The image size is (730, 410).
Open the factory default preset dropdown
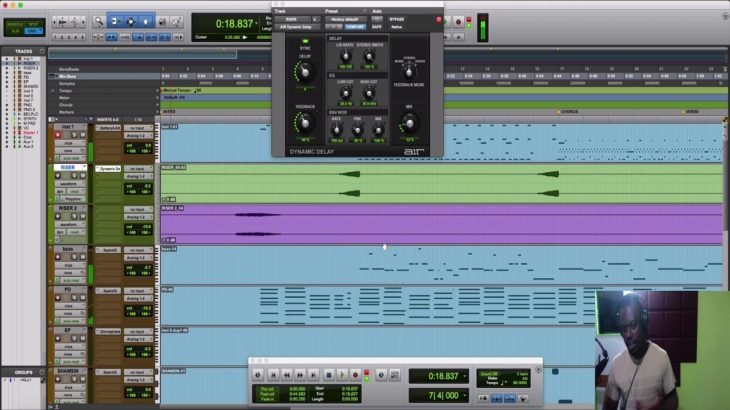click(345, 20)
